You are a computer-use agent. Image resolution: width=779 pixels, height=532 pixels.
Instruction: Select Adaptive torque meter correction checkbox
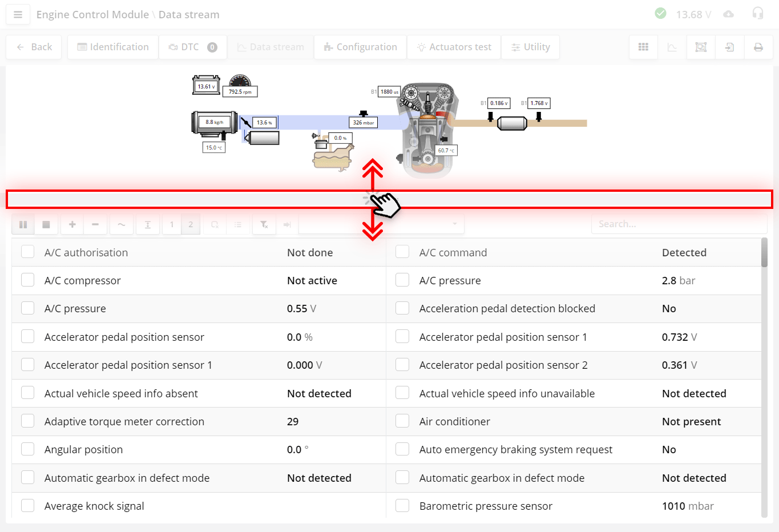coord(27,421)
